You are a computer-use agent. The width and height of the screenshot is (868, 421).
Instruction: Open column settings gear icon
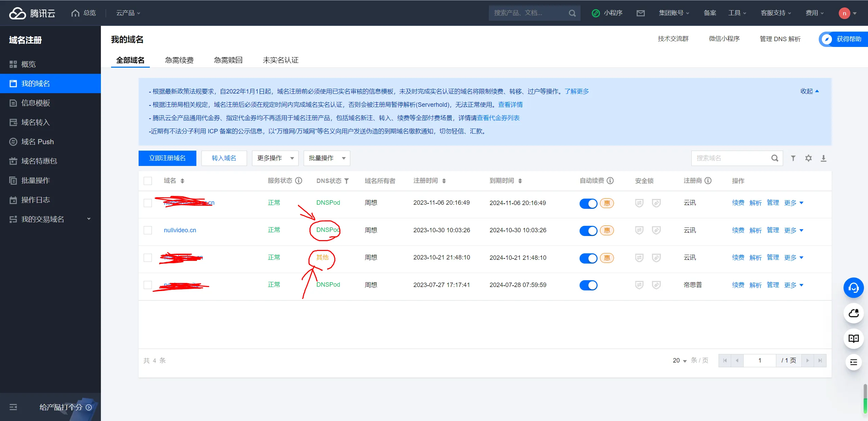(x=808, y=158)
